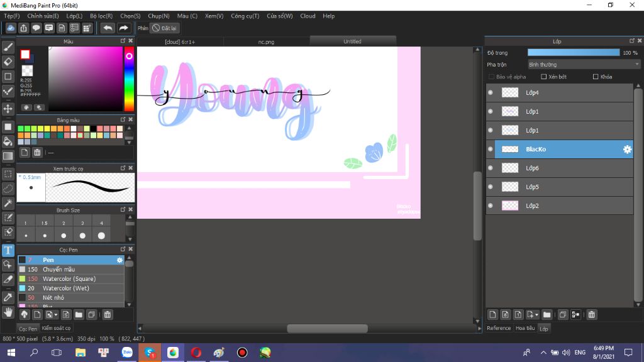This screenshot has width=644, height=362.
Task: Activate the Magic Wand selection tool
Action: (x=8, y=203)
